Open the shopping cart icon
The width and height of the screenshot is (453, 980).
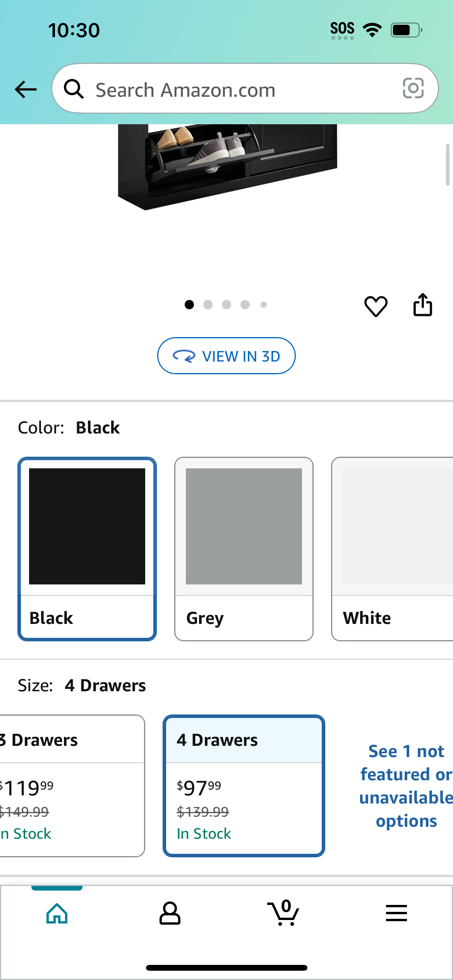pyautogui.click(x=283, y=913)
